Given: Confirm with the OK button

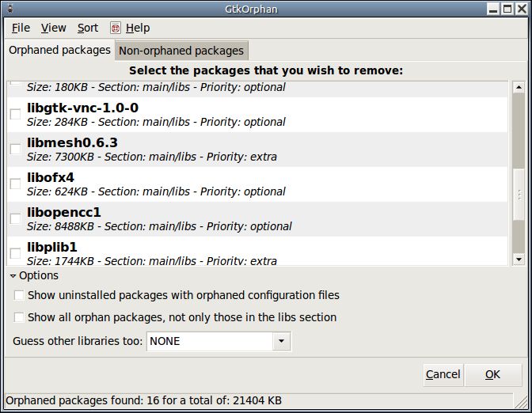Looking at the screenshot, I should click(492, 375).
